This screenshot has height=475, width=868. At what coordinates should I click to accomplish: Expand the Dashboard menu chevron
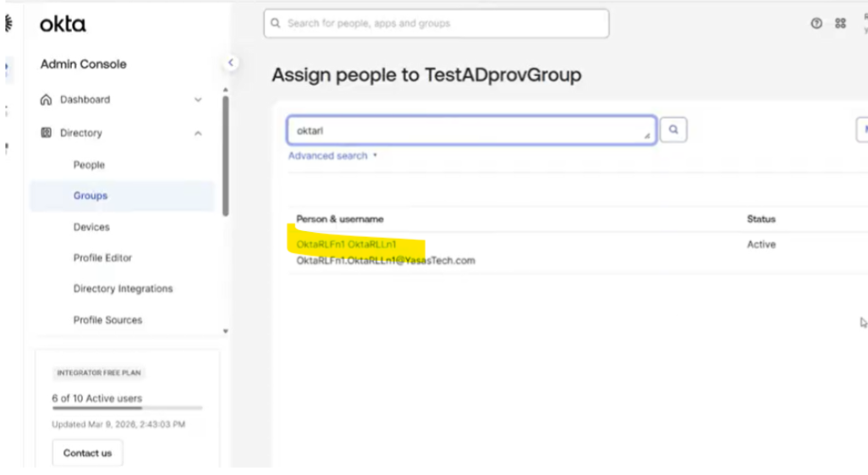point(198,100)
